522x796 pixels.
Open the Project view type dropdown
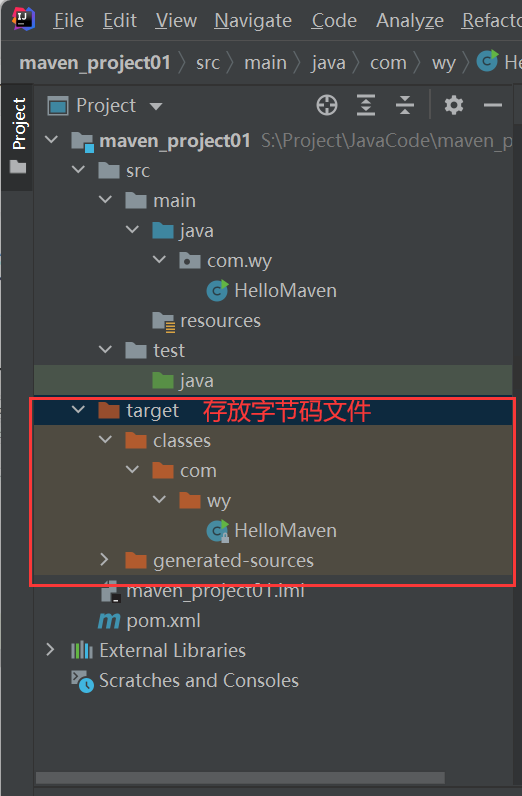tap(156, 106)
